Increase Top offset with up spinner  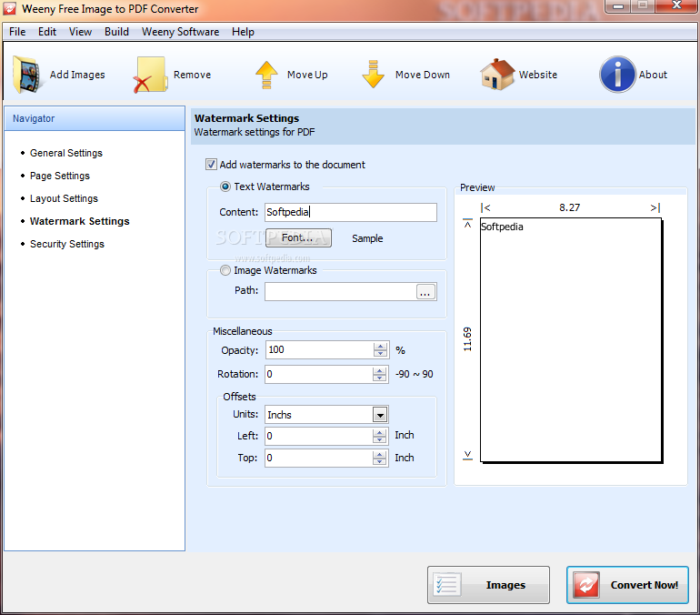[380, 454]
